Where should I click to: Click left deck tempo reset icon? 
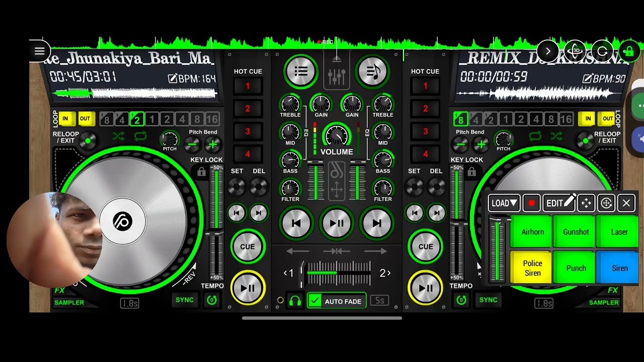click(x=212, y=300)
